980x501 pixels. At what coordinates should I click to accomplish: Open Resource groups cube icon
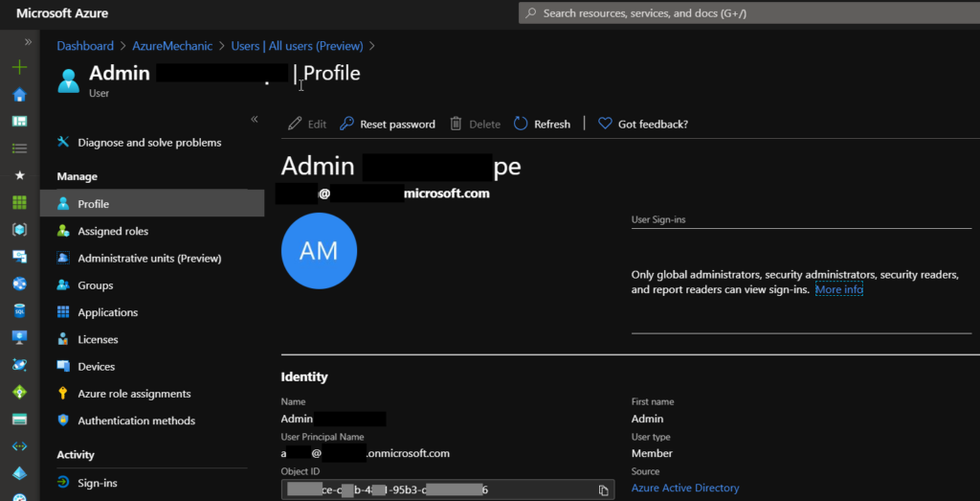(20, 230)
